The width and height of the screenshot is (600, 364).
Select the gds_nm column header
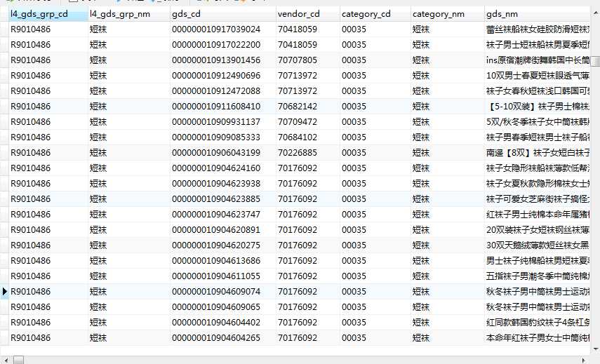pyautogui.click(x=538, y=14)
